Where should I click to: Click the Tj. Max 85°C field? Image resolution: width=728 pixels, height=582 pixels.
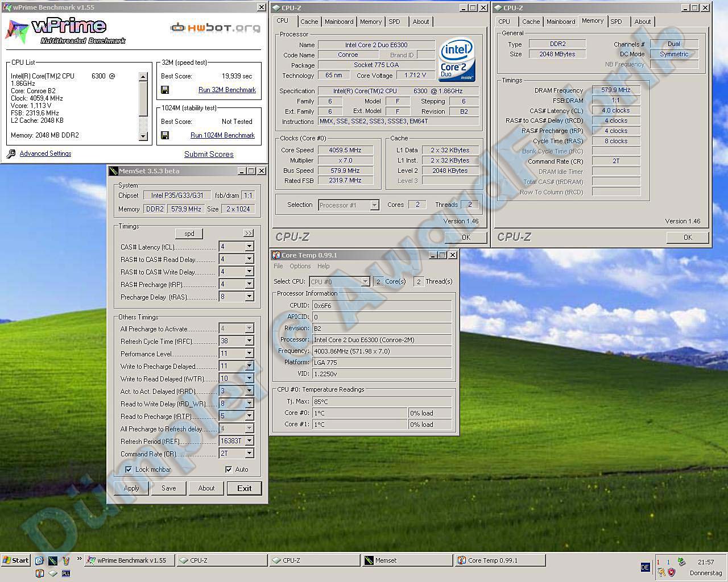[x=382, y=401]
